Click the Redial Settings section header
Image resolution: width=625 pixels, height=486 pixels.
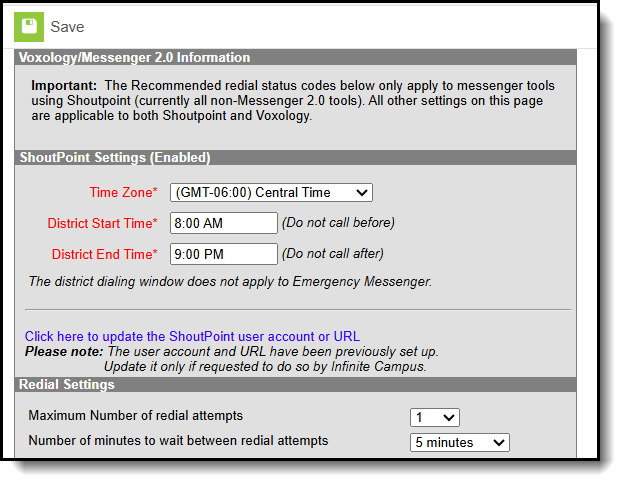(295, 384)
